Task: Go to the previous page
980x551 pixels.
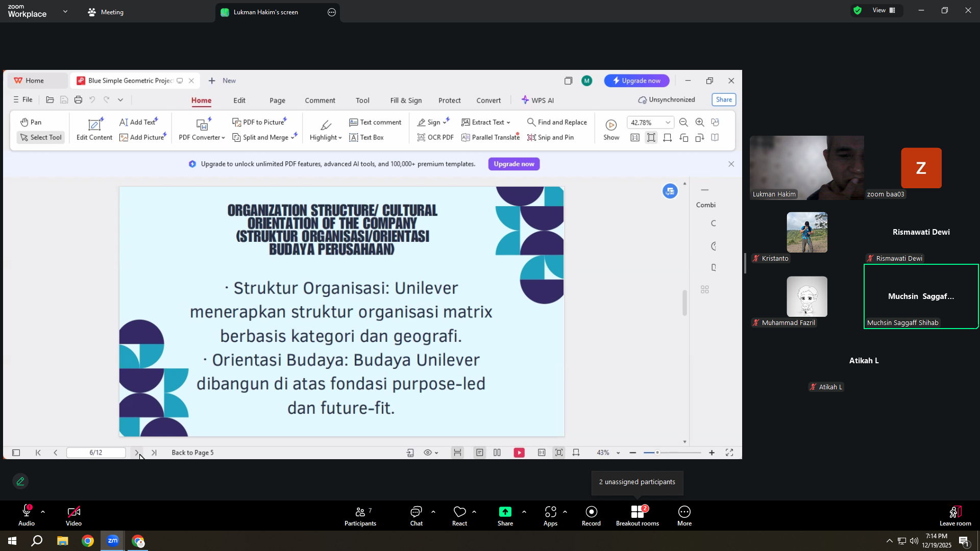Action: [56, 453]
